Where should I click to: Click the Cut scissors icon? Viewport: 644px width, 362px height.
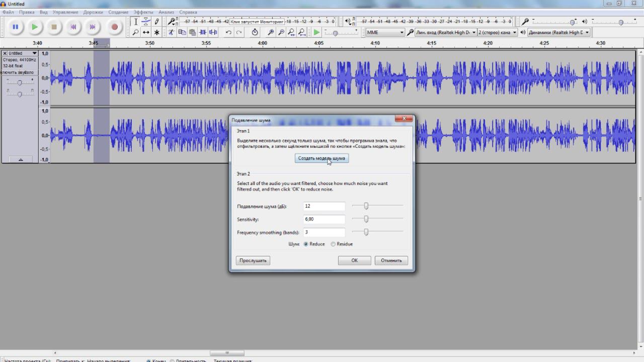[171, 32]
